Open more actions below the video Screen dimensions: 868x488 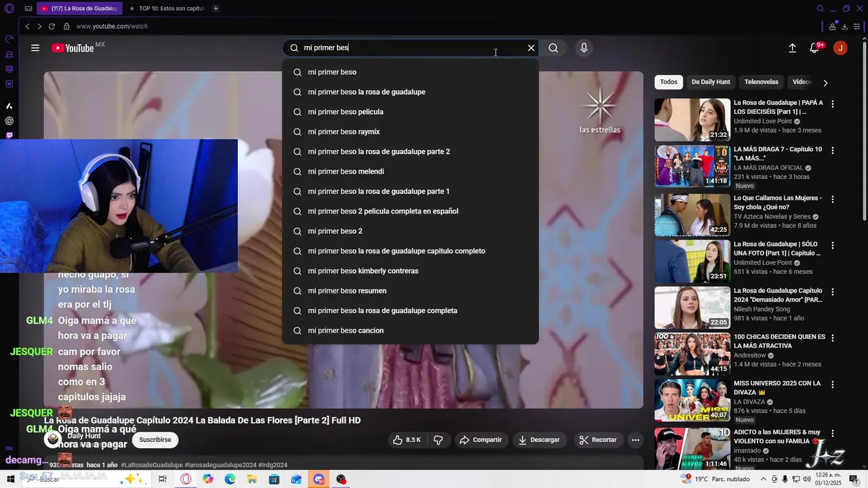635,440
